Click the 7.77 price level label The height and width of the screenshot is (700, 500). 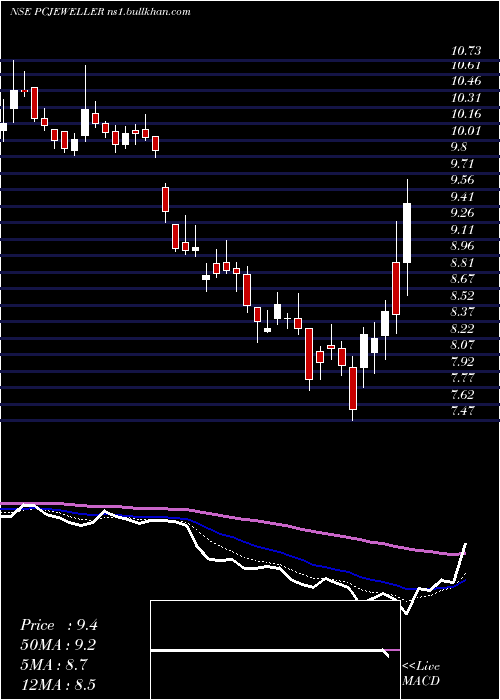[463, 378]
